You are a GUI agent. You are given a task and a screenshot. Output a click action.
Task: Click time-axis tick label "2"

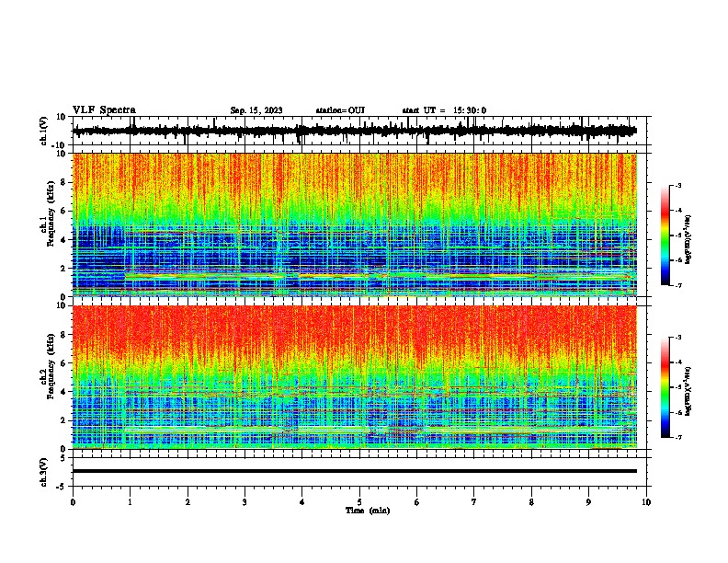[188, 502]
